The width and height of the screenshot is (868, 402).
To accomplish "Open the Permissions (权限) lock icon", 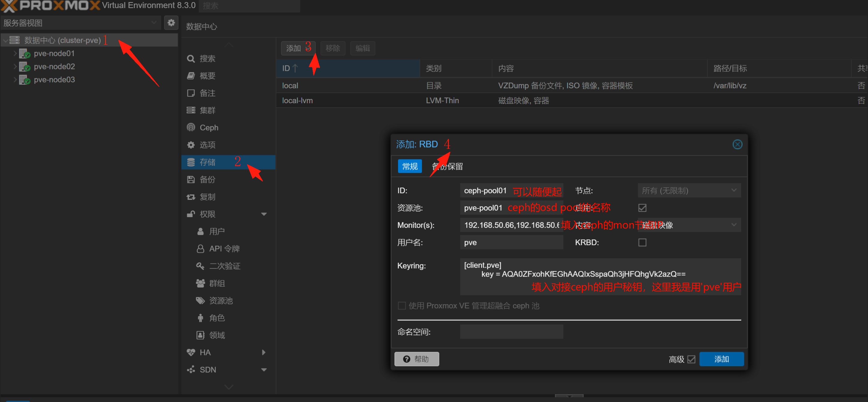I will [x=191, y=214].
